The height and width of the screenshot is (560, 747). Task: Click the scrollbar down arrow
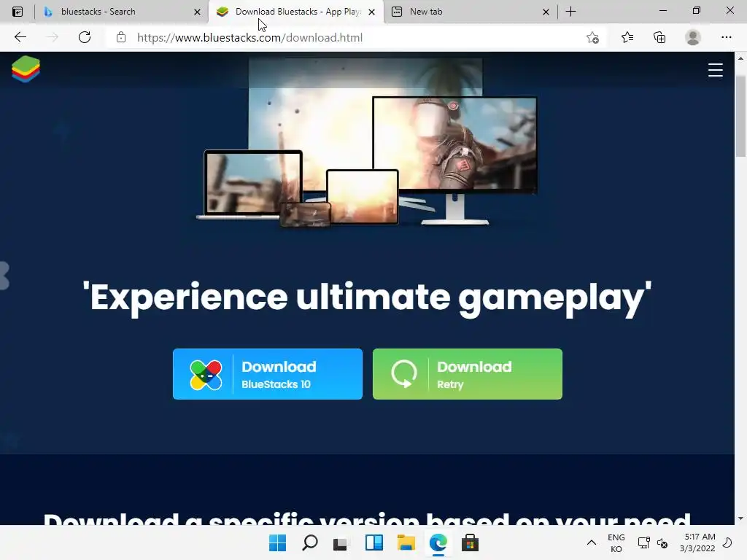pos(740,518)
